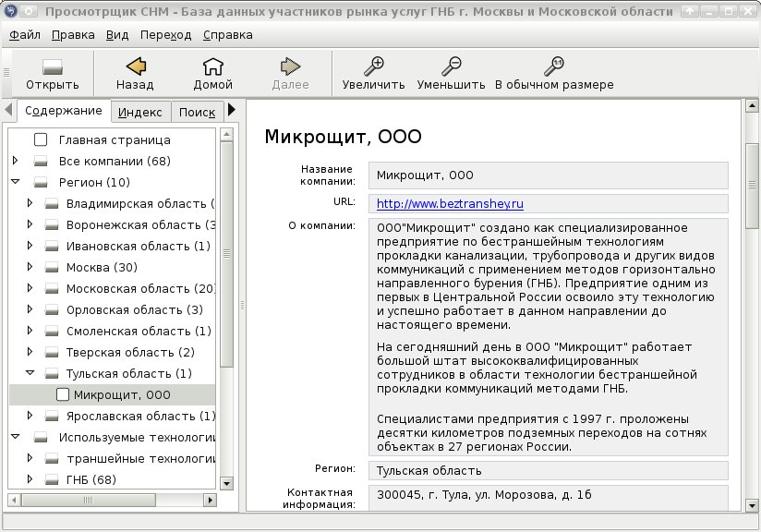Expand the Московская область (20) branch
The image size is (761, 532).
coord(30,288)
